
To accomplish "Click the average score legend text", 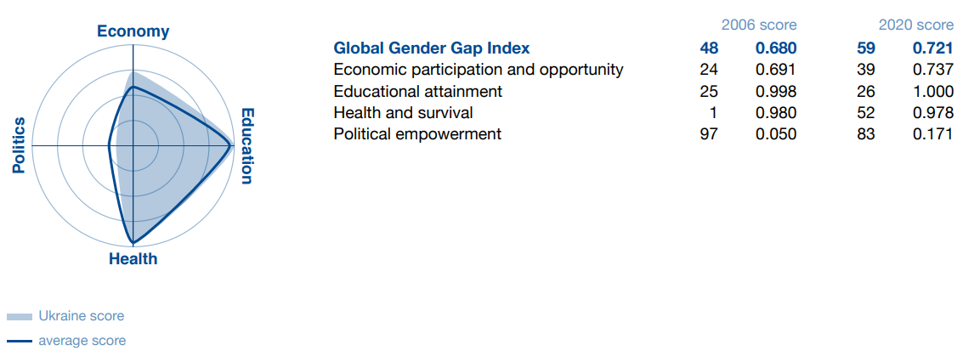I will (82, 341).
